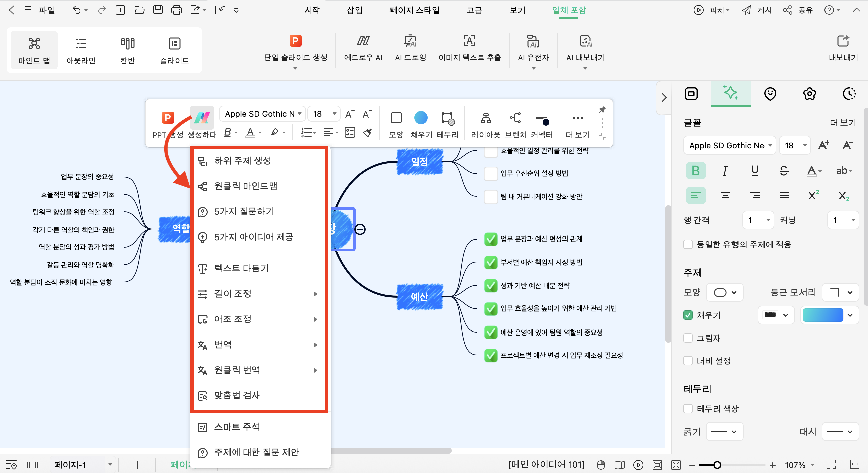Open the emoji/sticker tab in right panel
This screenshot has width=868, height=473.
coord(770,94)
